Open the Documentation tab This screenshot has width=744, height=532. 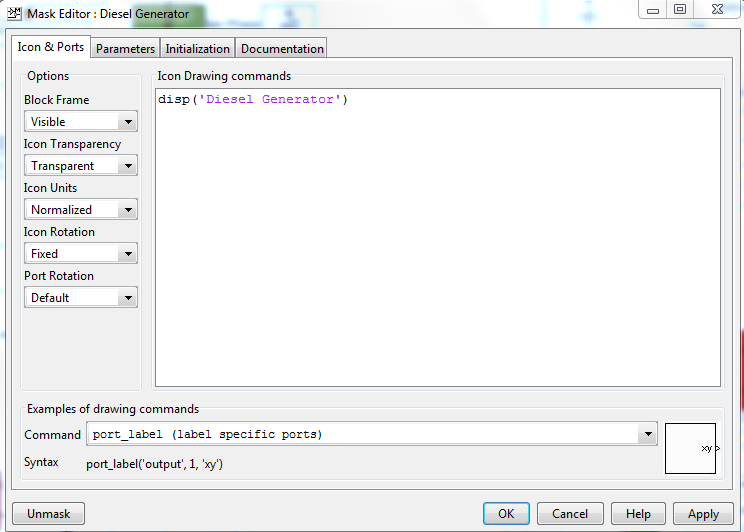point(282,48)
